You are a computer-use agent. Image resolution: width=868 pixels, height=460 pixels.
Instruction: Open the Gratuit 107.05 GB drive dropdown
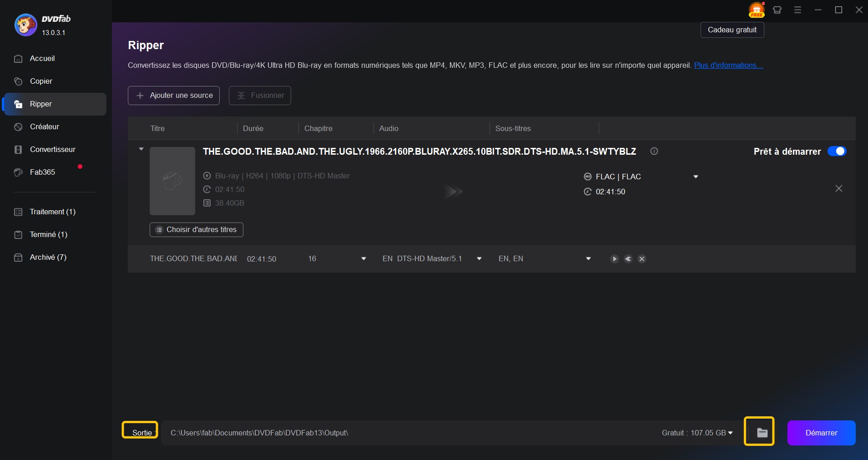click(697, 433)
